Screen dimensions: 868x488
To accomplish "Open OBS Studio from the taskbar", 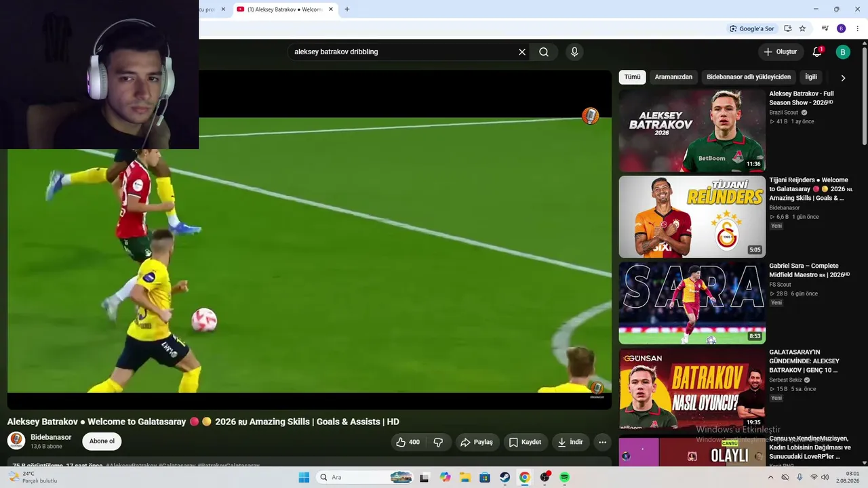I will pyautogui.click(x=545, y=477).
